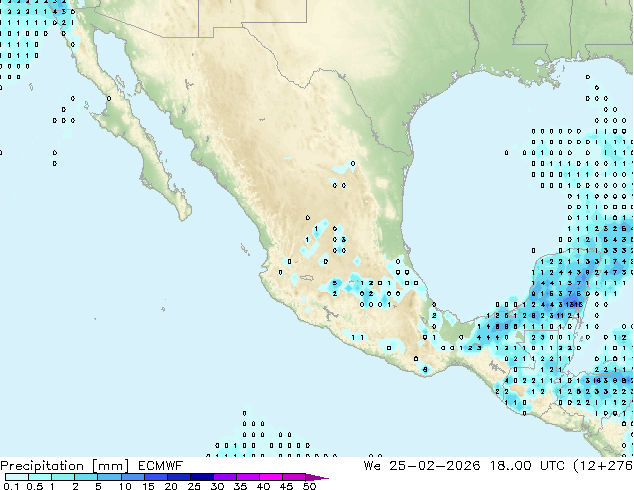Click the '[mm]' unit label
634x490 pixels.
click(111, 466)
